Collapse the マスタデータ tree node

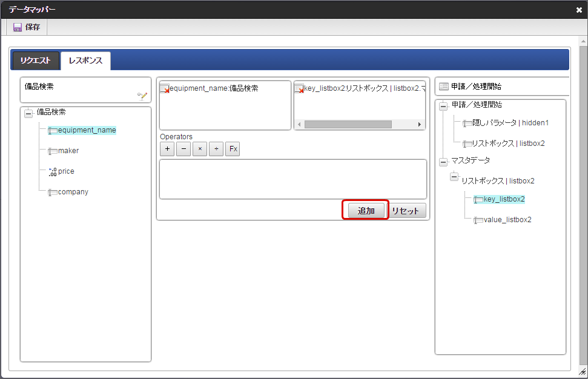tap(443, 162)
